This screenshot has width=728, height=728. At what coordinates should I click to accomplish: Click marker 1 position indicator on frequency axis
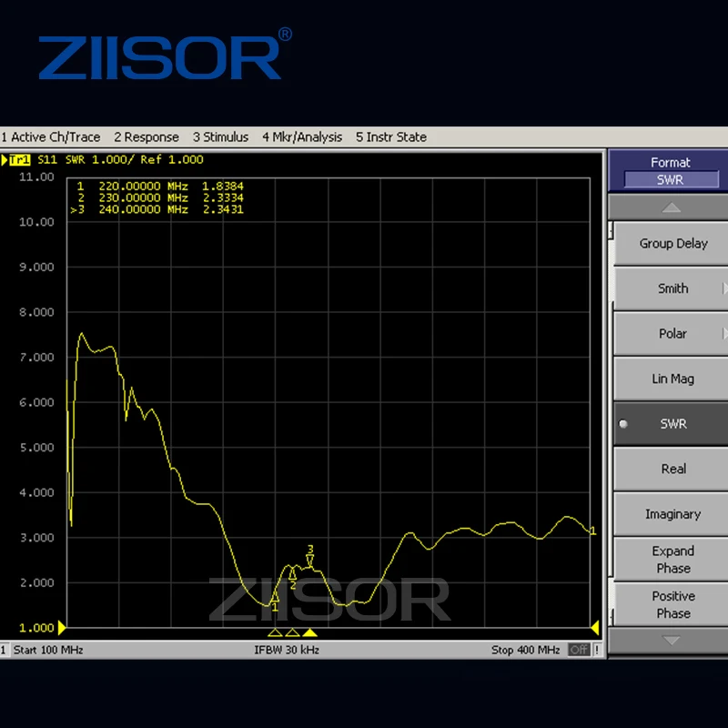click(x=275, y=632)
